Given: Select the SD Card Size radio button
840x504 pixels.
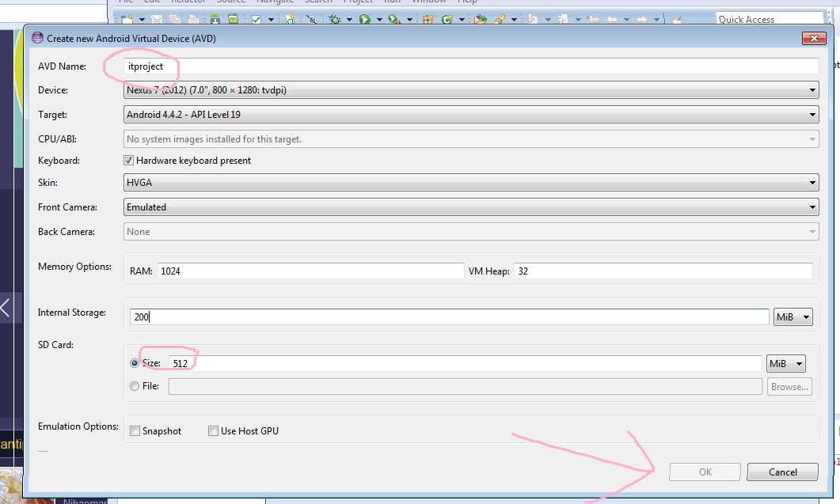Looking at the screenshot, I should click(x=135, y=363).
